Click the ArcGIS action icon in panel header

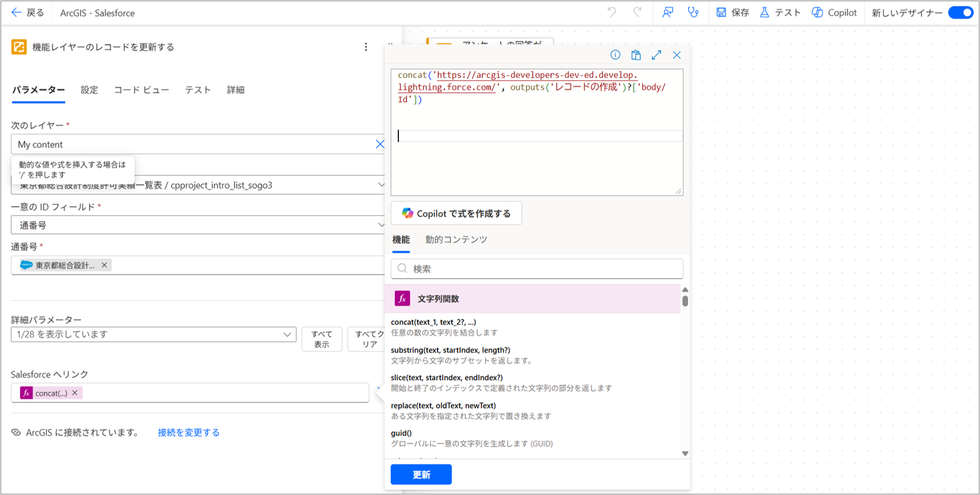click(x=19, y=47)
